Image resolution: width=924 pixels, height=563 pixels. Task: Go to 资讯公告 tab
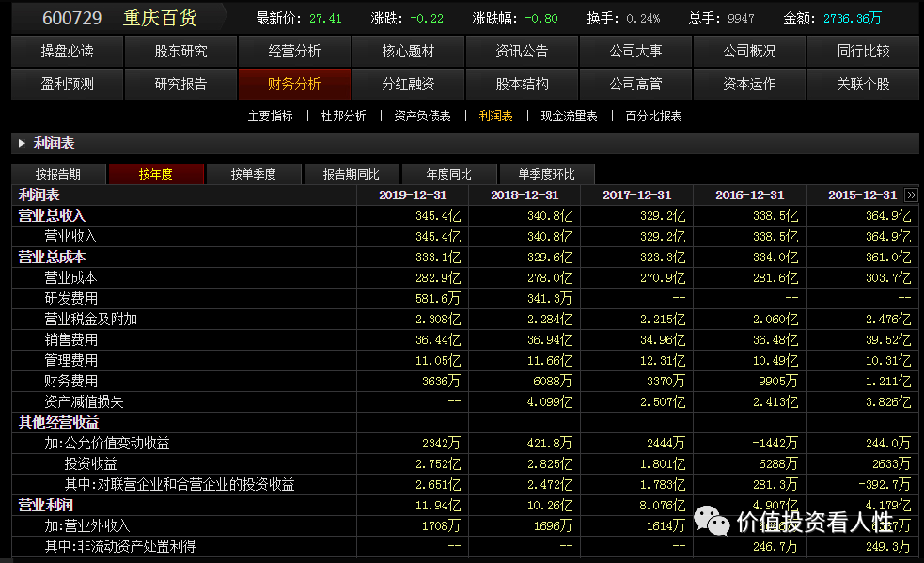(x=522, y=52)
